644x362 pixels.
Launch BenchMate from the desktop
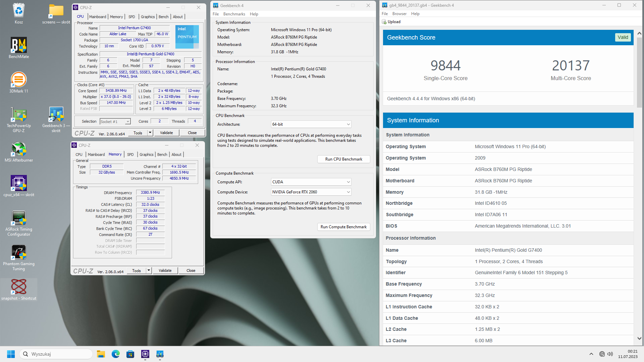coord(19,48)
